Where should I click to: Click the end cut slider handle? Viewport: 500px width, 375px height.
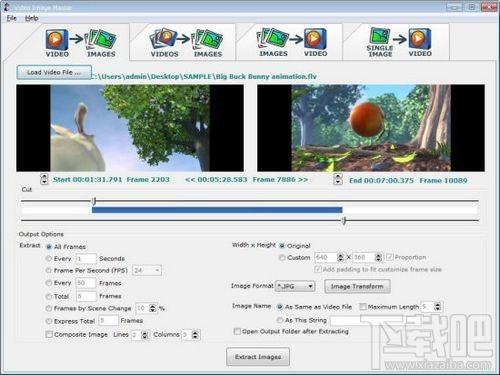tap(344, 220)
